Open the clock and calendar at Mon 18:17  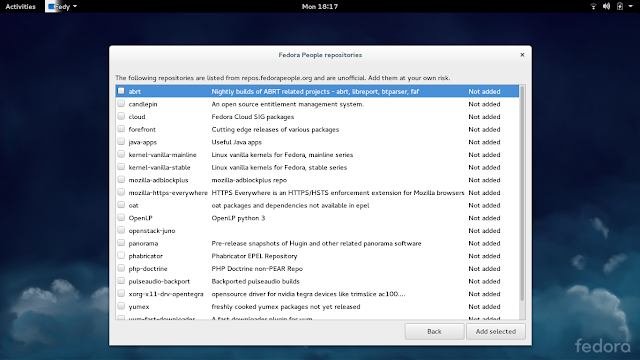pos(320,7)
